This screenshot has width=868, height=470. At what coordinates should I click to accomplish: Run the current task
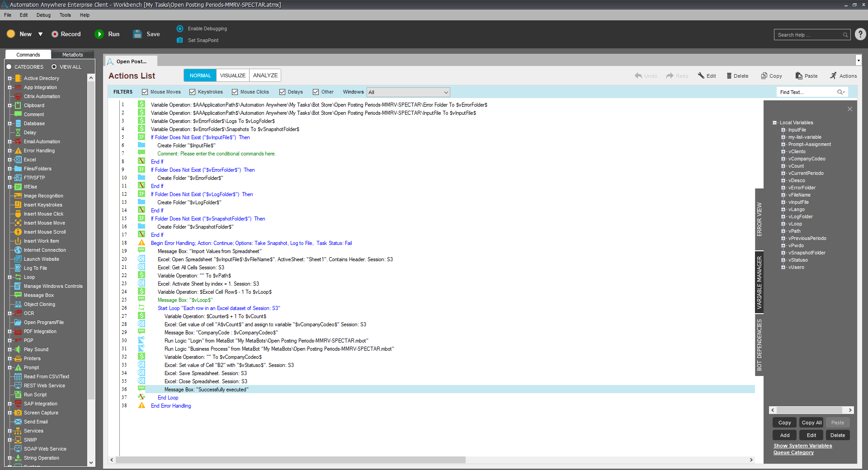[x=99, y=34]
